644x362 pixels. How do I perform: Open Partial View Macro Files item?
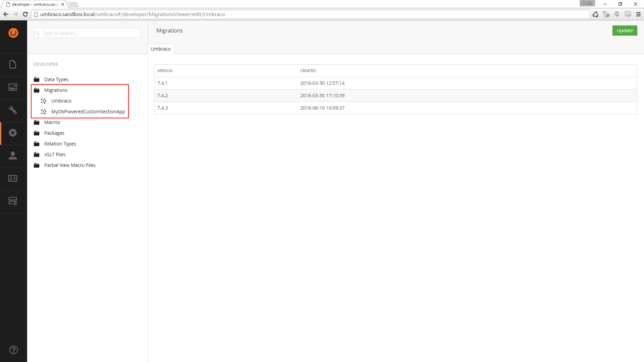pyautogui.click(x=70, y=165)
